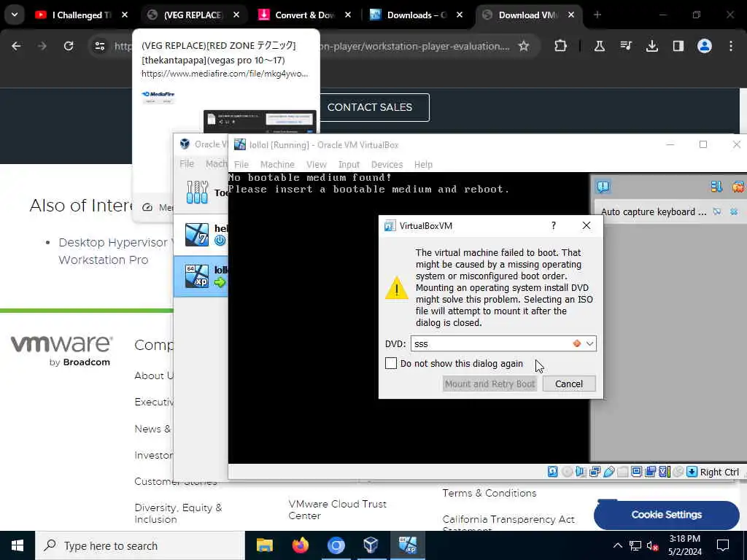This screenshot has width=747, height=560.
Task: Open the File menu in the lolloi VM window
Action: (241, 164)
